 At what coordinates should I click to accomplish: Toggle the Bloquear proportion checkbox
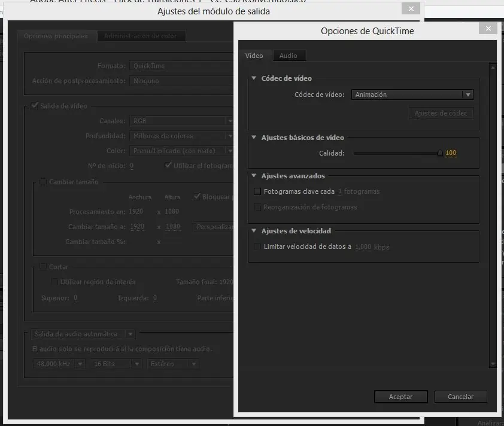point(196,197)
